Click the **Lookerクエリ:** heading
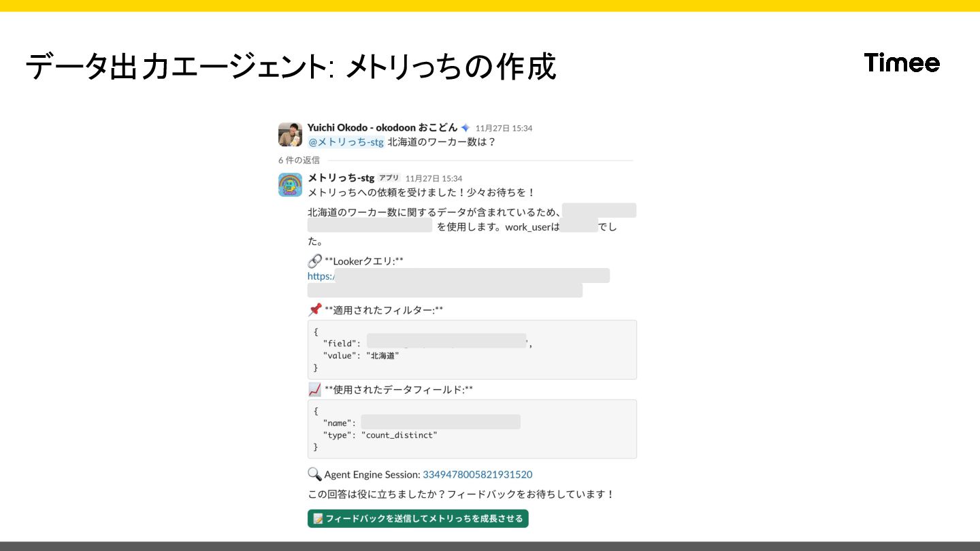This screenshot has width=980, height=551. coord(364,261)
